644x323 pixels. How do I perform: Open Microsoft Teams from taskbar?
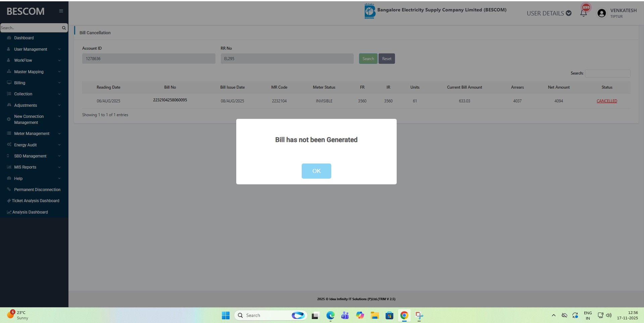(345, 315)
